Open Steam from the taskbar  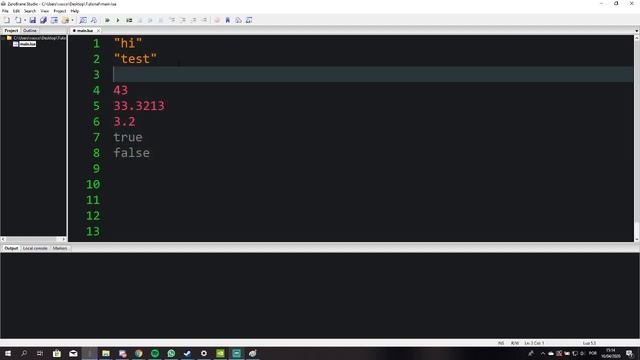187,353
